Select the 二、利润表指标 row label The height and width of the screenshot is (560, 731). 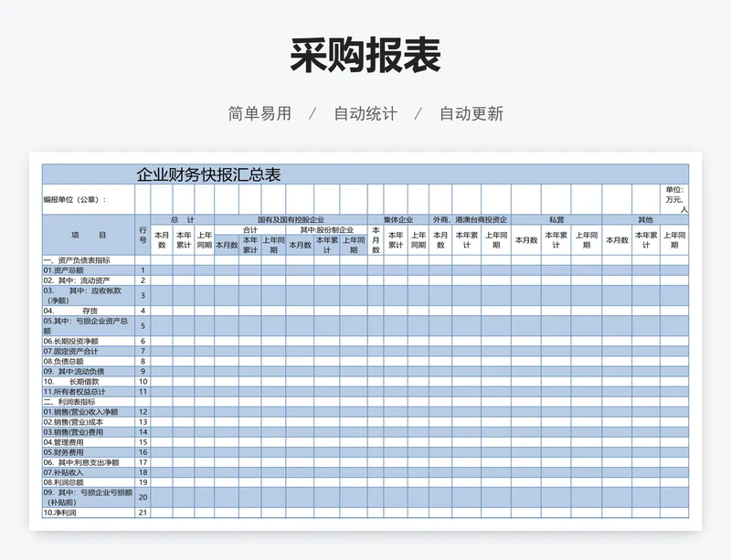(89, 401)
